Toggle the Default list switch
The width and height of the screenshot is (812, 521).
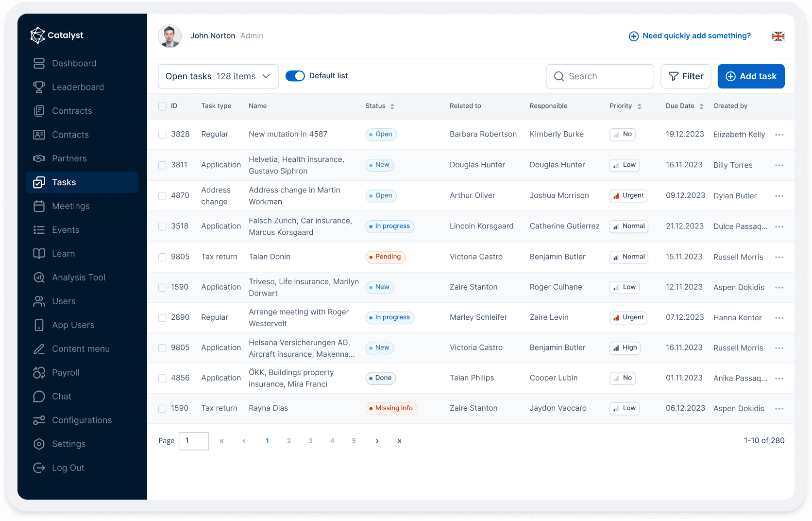tap(295, 76)
